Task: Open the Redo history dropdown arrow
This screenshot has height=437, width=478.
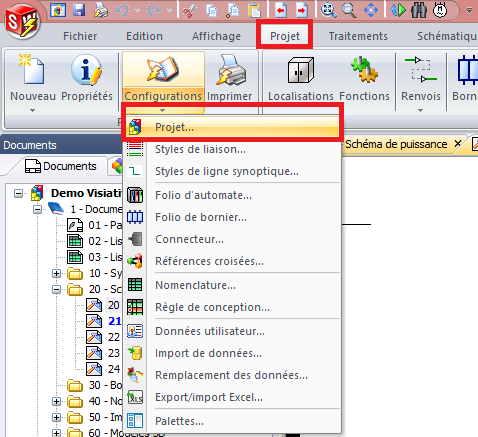Action: 169,10
